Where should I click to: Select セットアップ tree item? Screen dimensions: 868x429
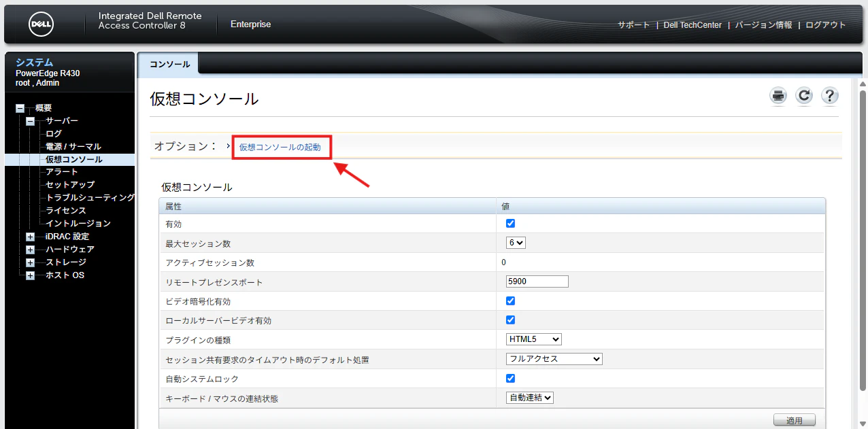(70, 185)
